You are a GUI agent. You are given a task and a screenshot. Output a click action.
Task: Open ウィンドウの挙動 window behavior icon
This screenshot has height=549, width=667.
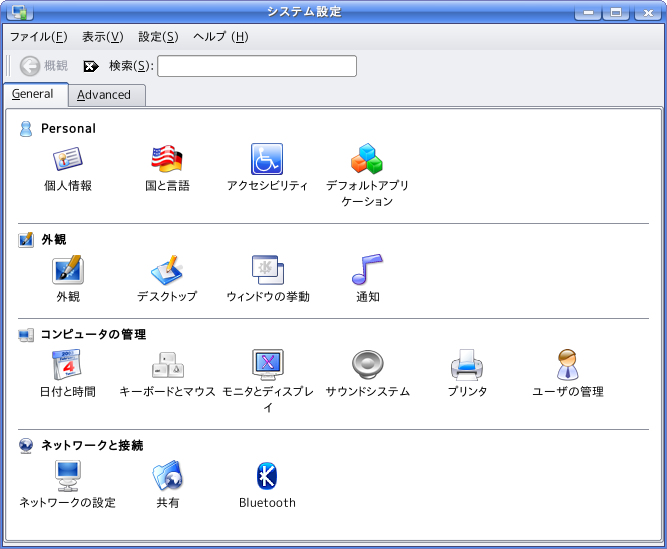[268, 270]
